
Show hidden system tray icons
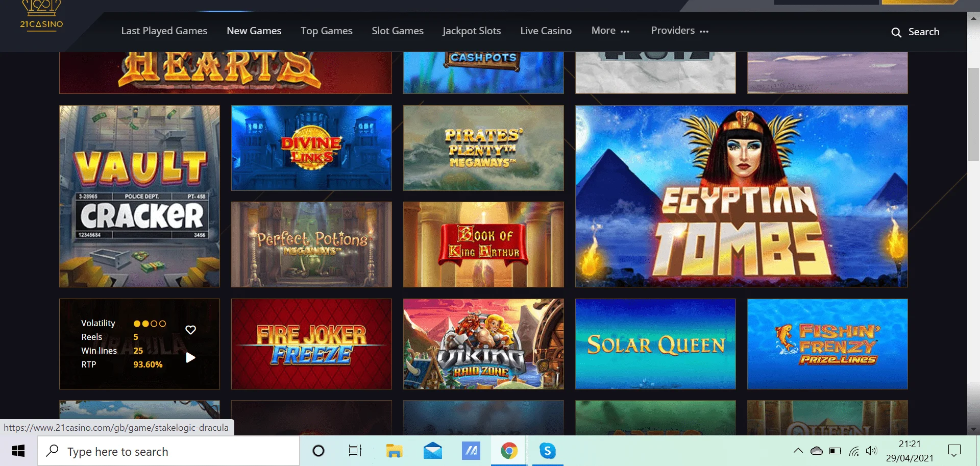tap(798, 451)
